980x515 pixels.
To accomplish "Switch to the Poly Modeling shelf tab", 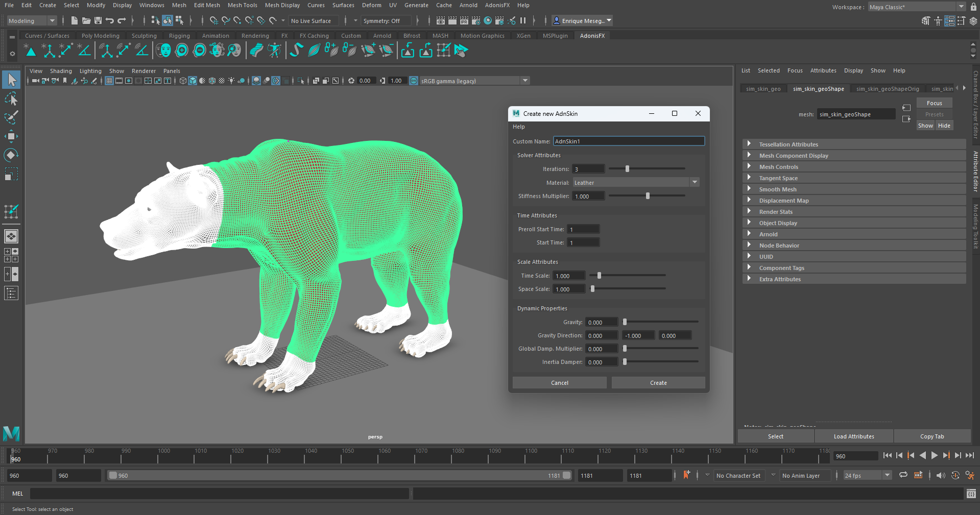I will point(101,36).
